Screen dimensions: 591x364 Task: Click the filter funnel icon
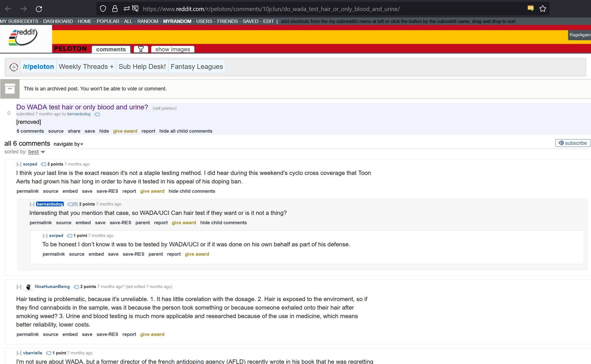coord(141,49)
